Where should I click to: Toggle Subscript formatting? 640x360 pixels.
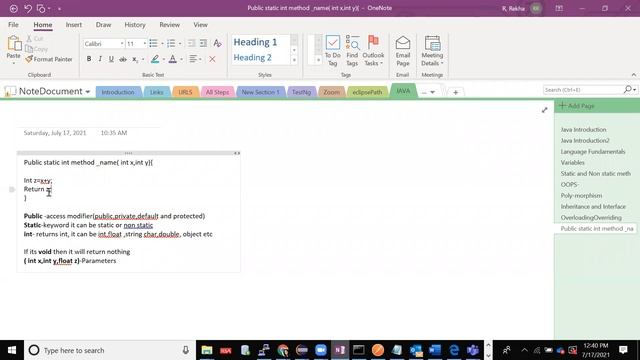(135, 59)
